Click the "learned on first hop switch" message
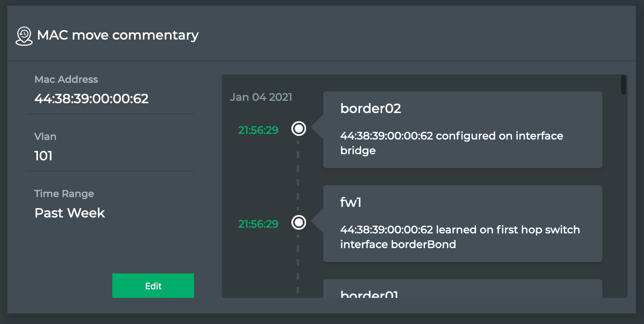Screen dimensions: 644x324 click(x=460, y=237)
